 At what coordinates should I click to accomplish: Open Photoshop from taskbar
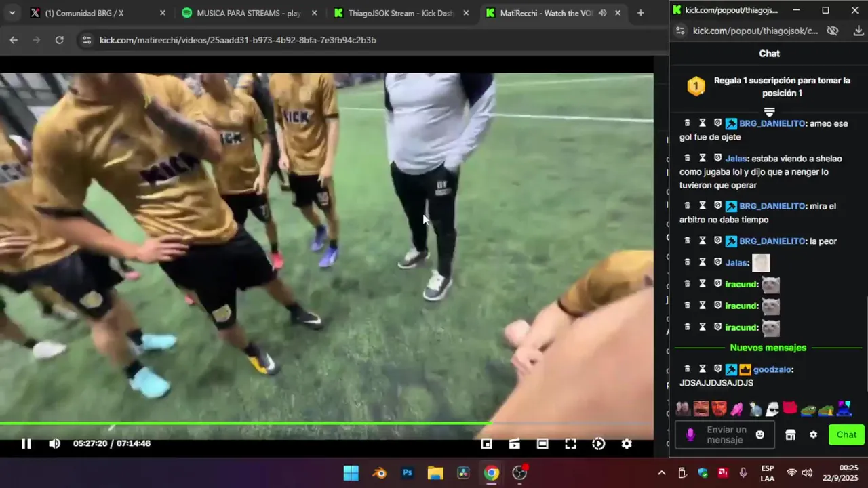[408, 473]
